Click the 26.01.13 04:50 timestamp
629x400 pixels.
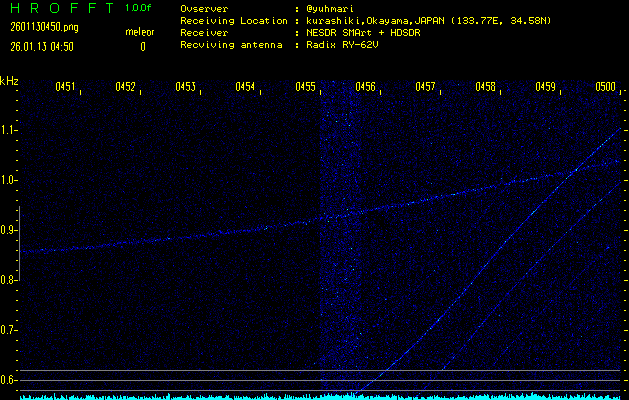click(x=45, y=46)
